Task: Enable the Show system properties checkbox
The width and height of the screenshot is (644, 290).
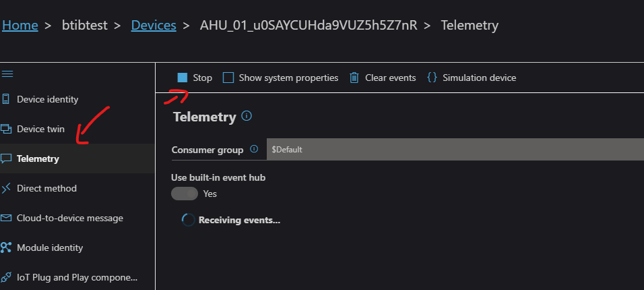Action: coord(228,78)
